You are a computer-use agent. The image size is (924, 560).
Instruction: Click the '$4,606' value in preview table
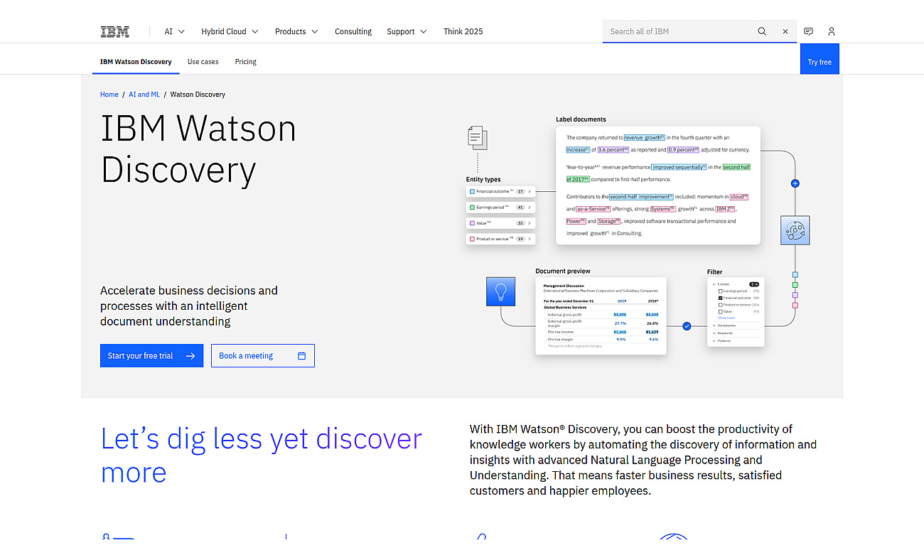click(x=620, y=314)
